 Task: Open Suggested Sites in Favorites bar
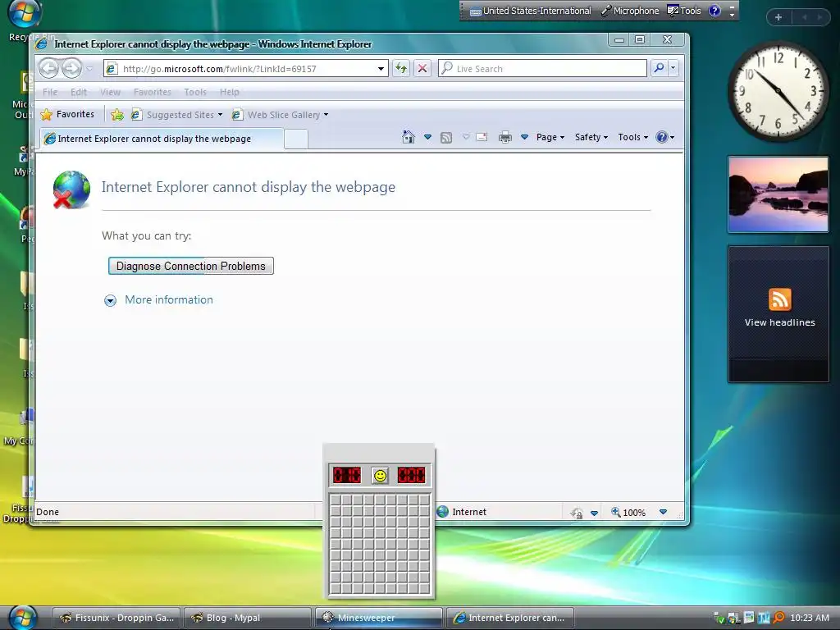[x=177, y=115]
